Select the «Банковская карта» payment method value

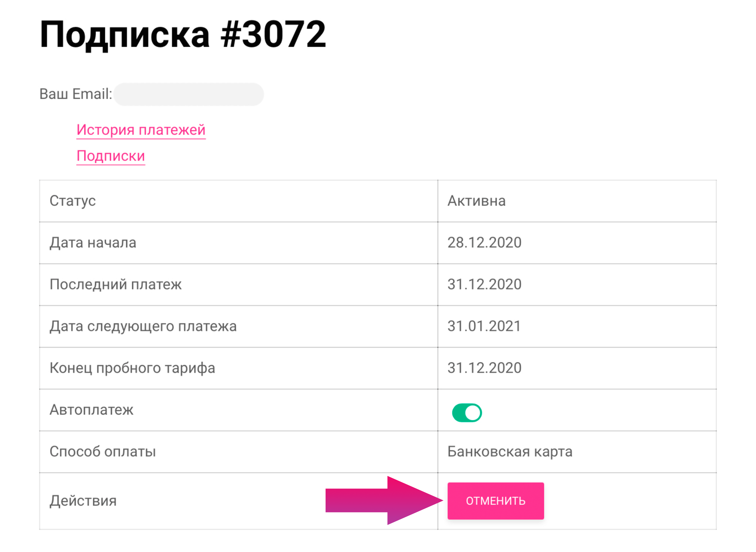510,451
